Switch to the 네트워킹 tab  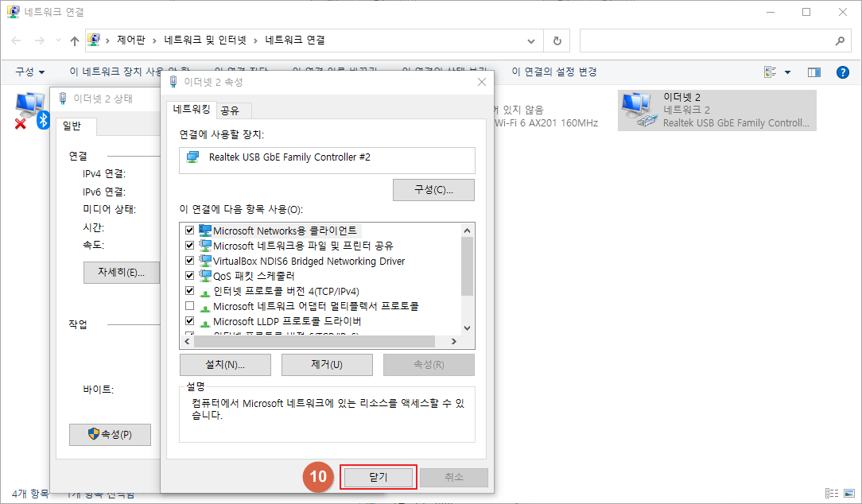pos(192,110)
